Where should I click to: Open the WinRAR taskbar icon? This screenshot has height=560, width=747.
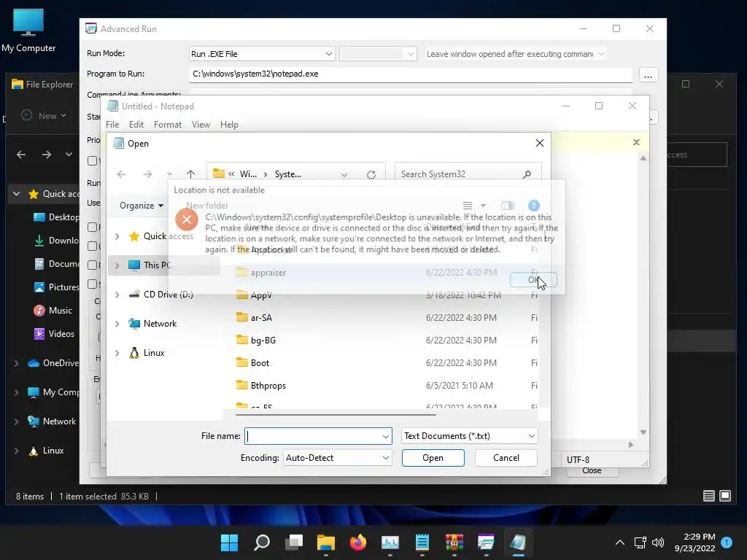click(454, 542)
